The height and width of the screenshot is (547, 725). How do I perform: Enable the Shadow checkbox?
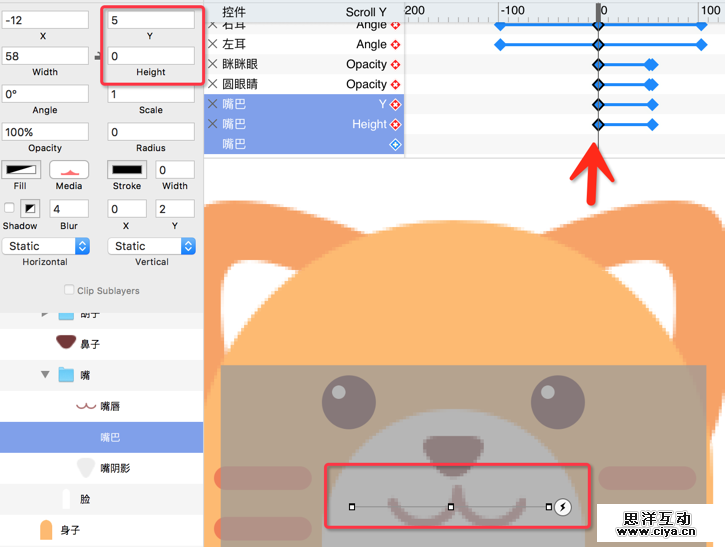[x=10, y=208]
